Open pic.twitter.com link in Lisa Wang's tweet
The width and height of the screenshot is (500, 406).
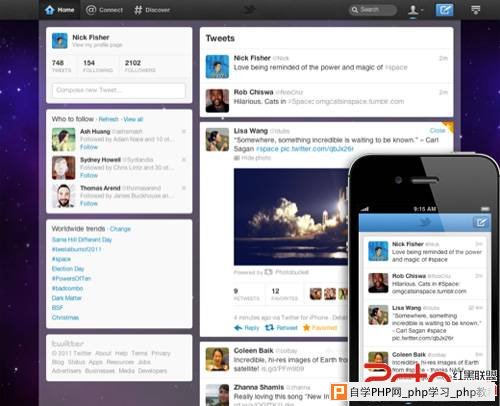(x=317, y=149)
